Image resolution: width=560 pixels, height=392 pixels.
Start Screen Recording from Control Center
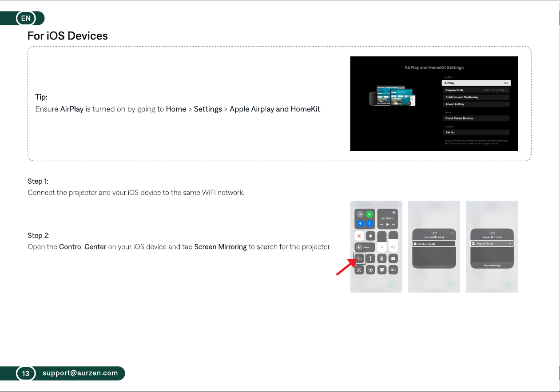pos(370,269)
